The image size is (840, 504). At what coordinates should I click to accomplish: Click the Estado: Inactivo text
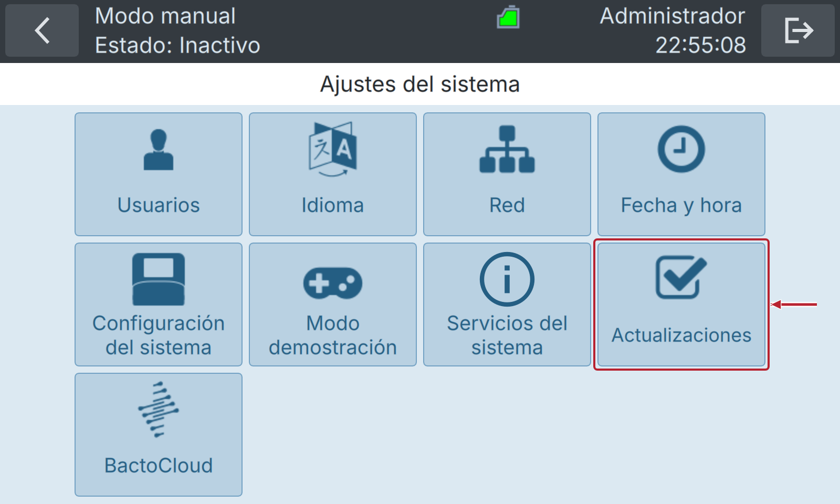[177, 45]
